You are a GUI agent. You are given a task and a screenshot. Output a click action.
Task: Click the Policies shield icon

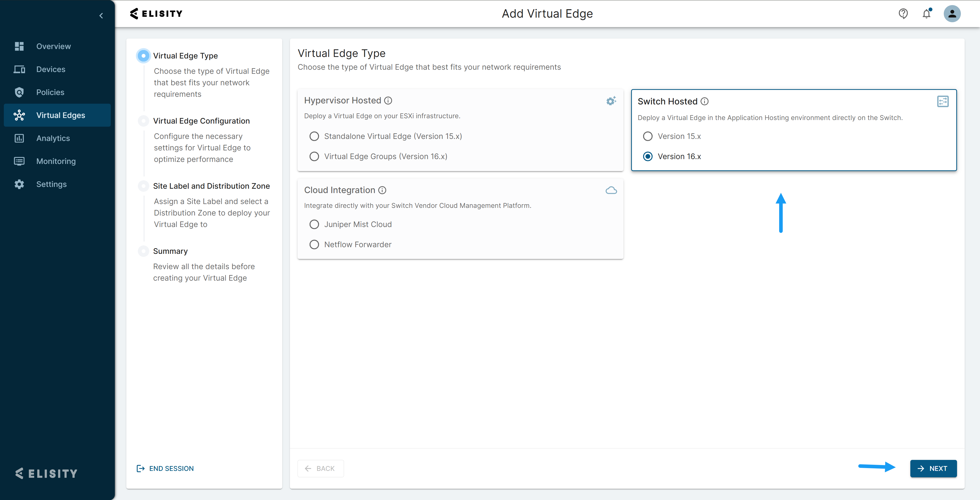[x=19, y=92]
